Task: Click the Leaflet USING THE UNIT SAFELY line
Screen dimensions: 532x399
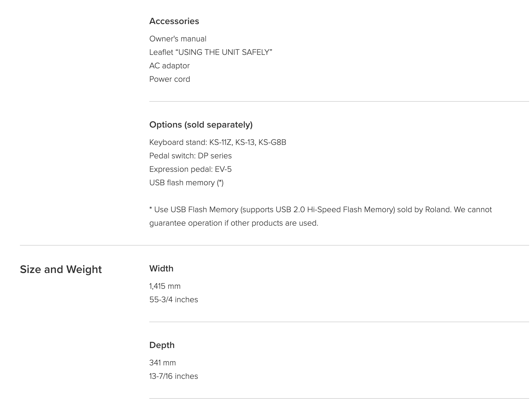Action: [211, 52]
